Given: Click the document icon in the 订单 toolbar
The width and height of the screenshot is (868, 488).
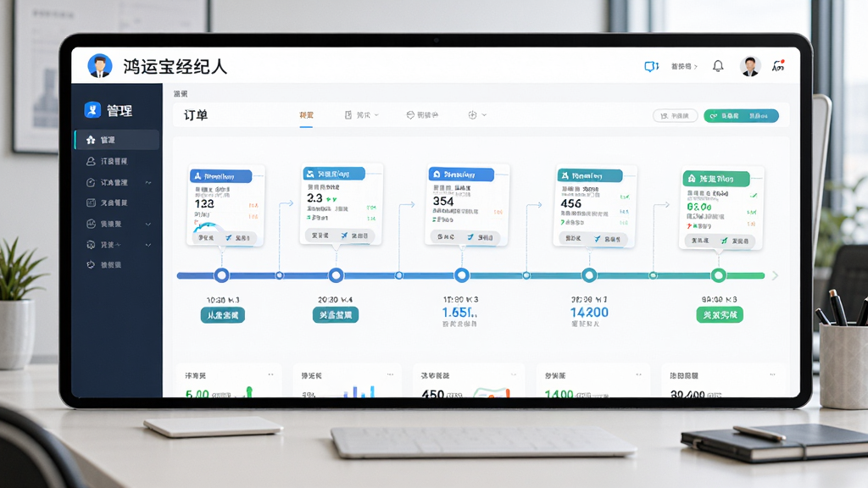Looking at the screenshot, I should [x=348, y=115].
